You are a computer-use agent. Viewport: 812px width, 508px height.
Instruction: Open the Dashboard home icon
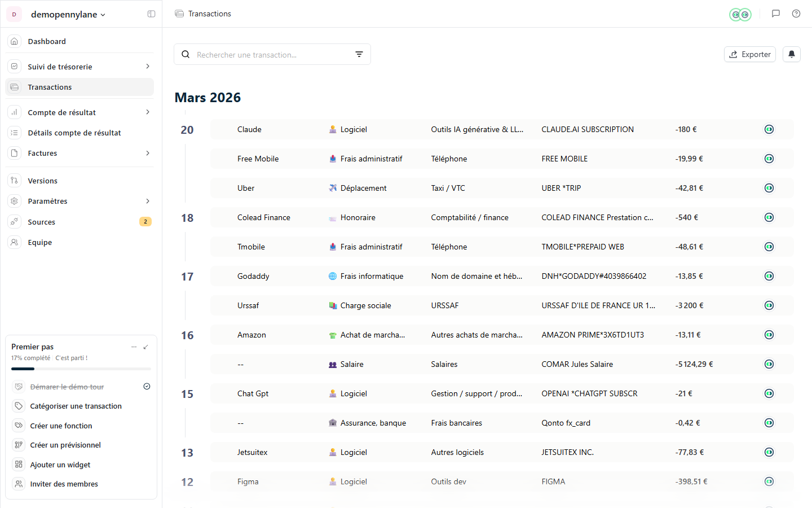(15, 41)
